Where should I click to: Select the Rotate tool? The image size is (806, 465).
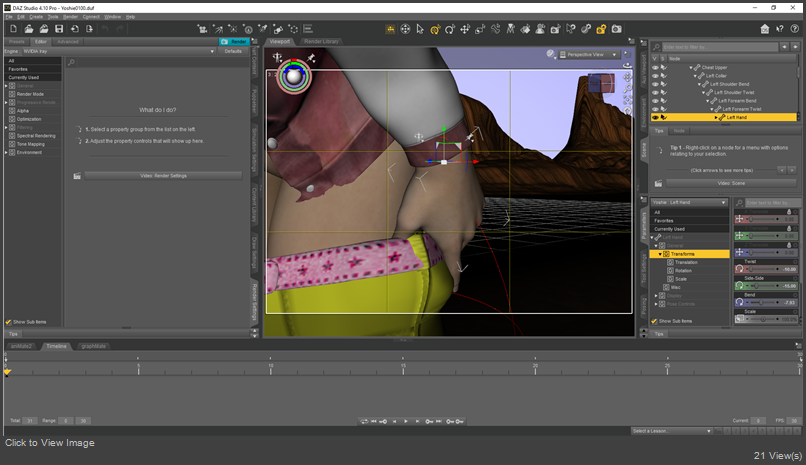(x=450, y=29)
